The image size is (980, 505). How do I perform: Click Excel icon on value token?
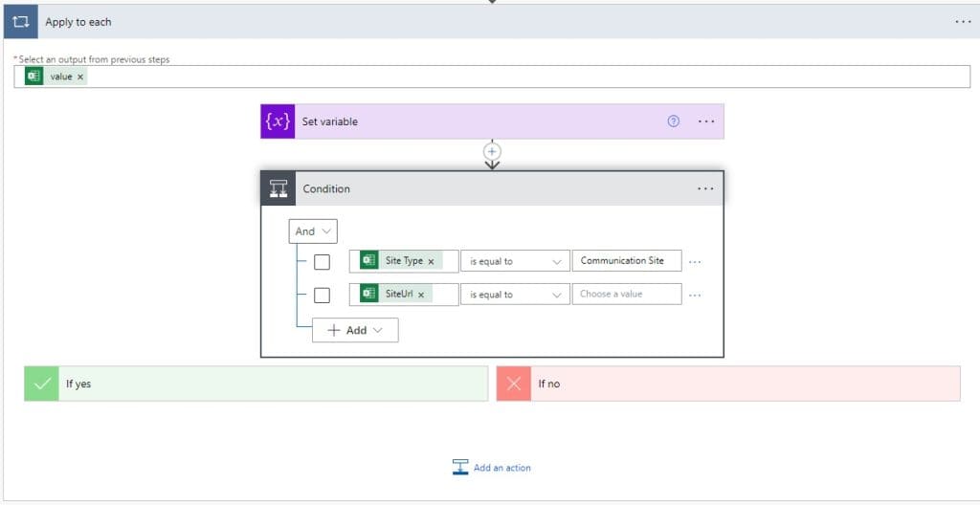[x=33, y=77]
